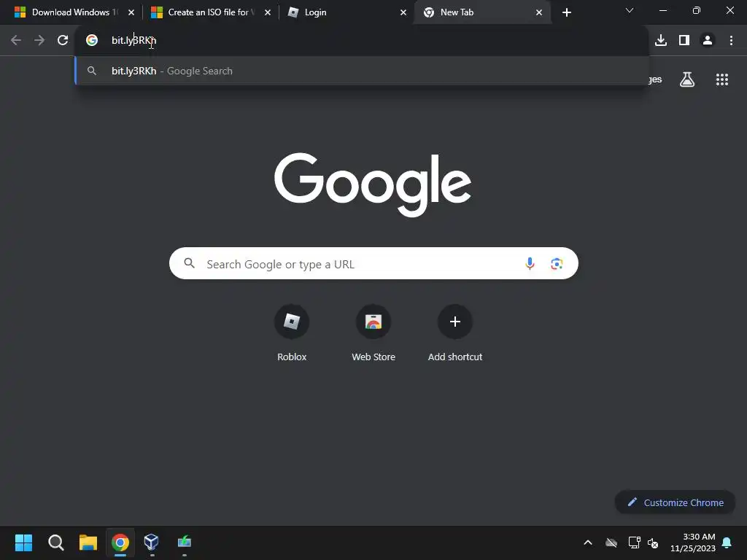Open the clock showing 3:30 AM

click(693, 542)
